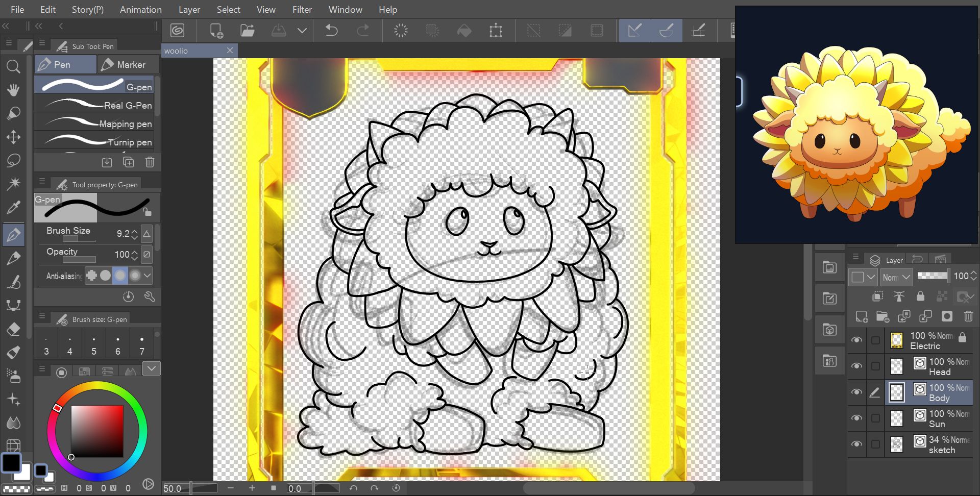Expand the save options dropdown arrow

pos(302,31)
